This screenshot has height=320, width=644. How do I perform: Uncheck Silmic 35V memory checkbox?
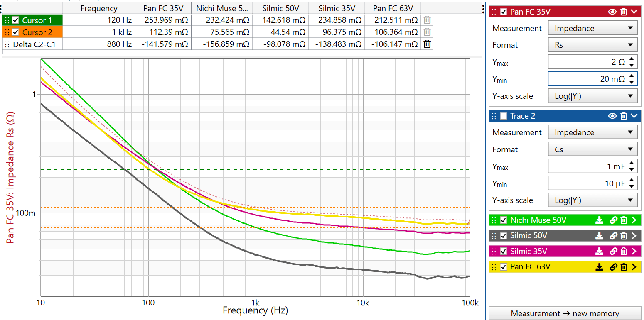click(x=504, y=251)
